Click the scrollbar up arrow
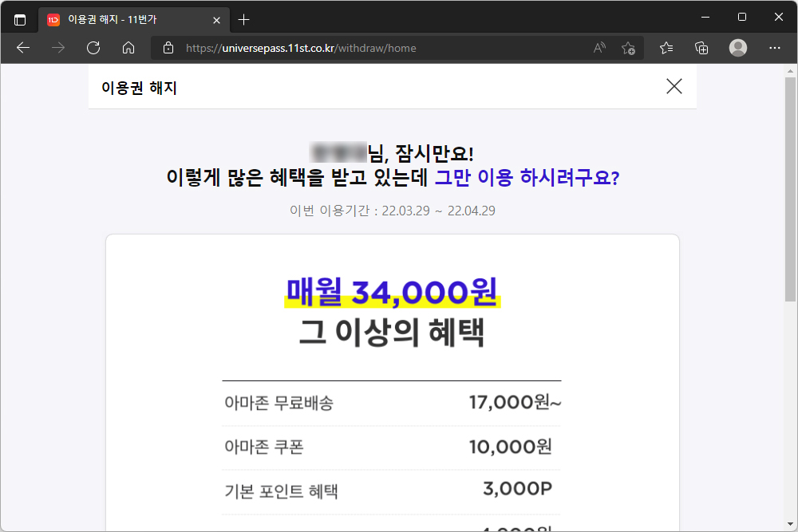This screenshot has height=532, width=798. (790, 71)
